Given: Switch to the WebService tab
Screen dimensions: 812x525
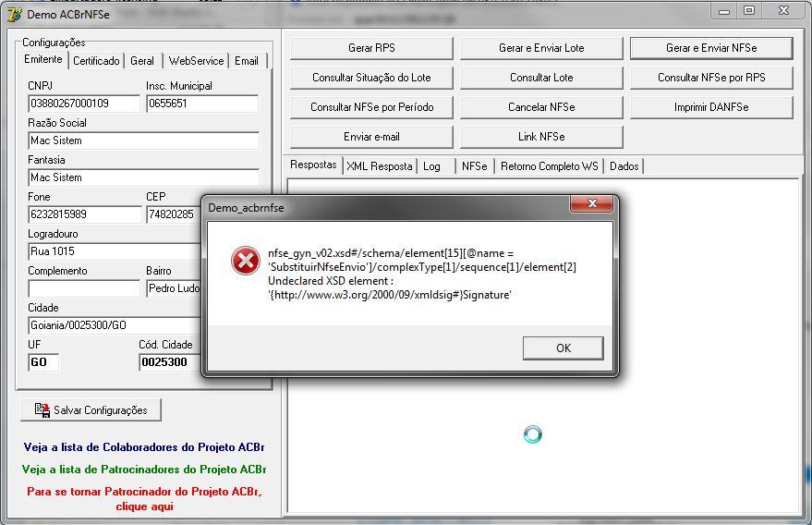Looking at the screenshot, I should pyautogui.click(x=196, y=61).
